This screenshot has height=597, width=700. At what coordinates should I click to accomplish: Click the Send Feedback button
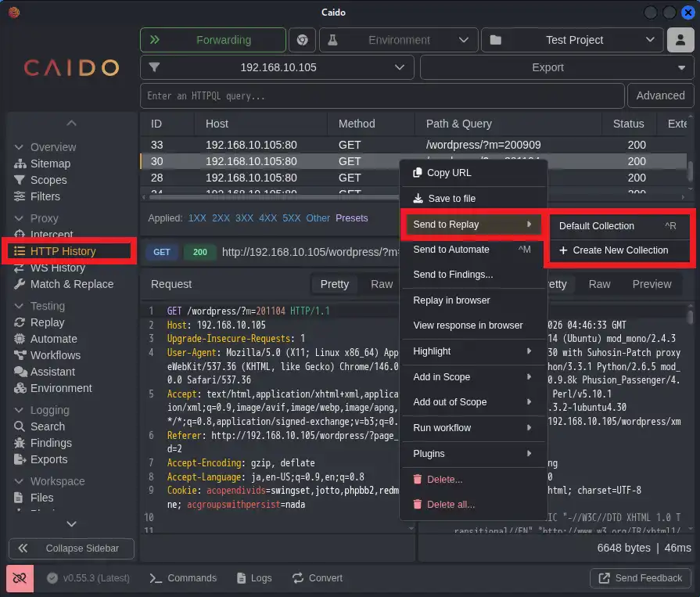pyautogui.click(x=641, y=578)
